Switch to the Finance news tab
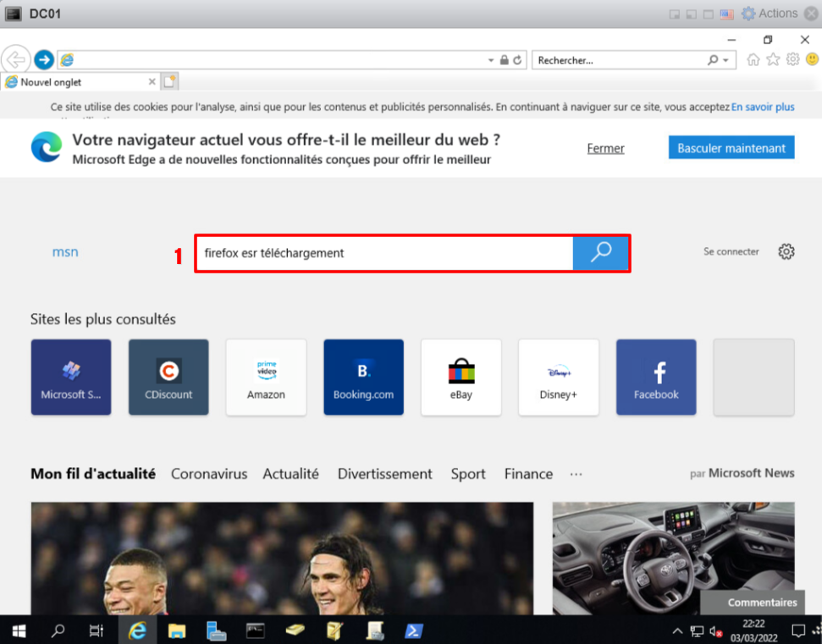This screenshot has height=644, width=822. pyautogui.click(x=528, y=474)
